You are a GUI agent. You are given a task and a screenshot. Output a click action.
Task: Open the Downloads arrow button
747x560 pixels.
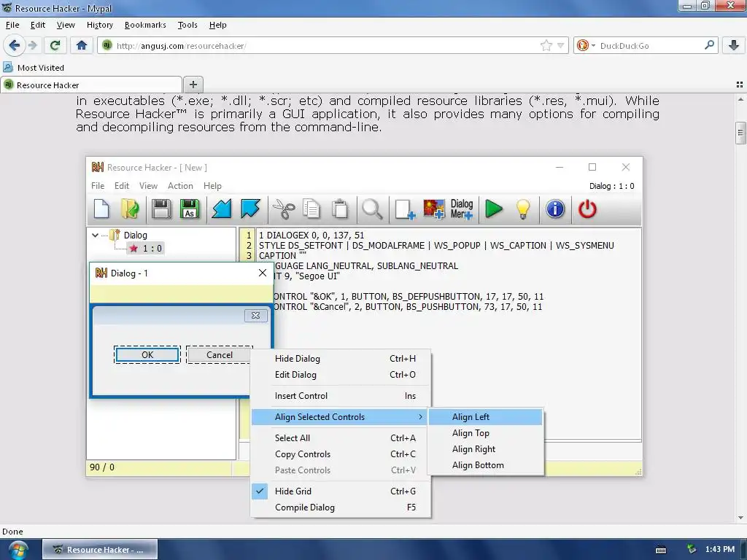[x=734, y=46]
